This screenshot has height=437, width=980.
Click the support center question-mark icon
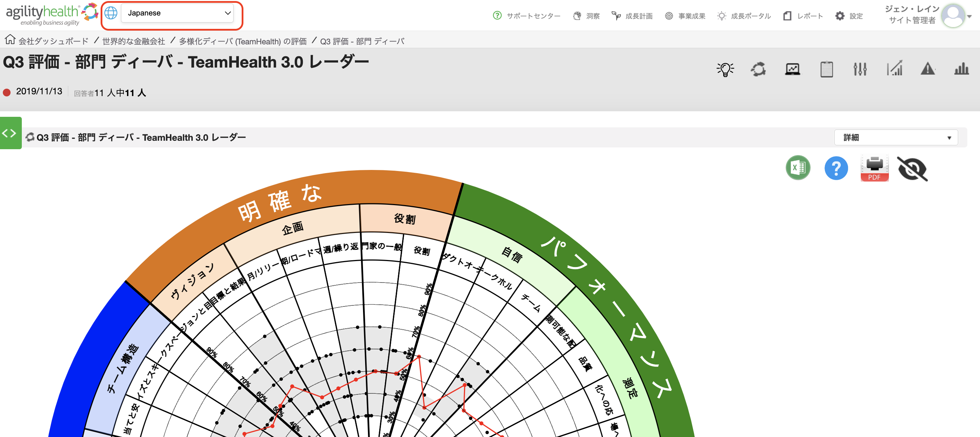497,15
